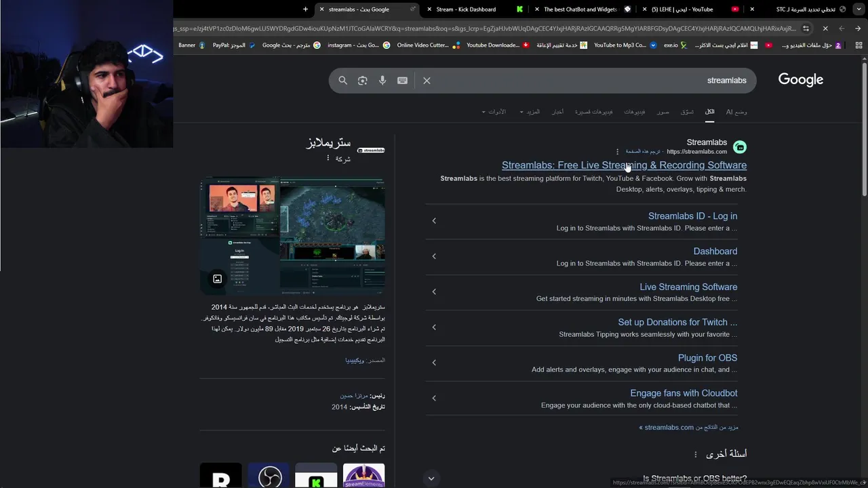Image resolution: width=868 pixels, height=488 pixels.
Task: Open the الأدوات tools dropdown
Action: [x=494, y=112]
